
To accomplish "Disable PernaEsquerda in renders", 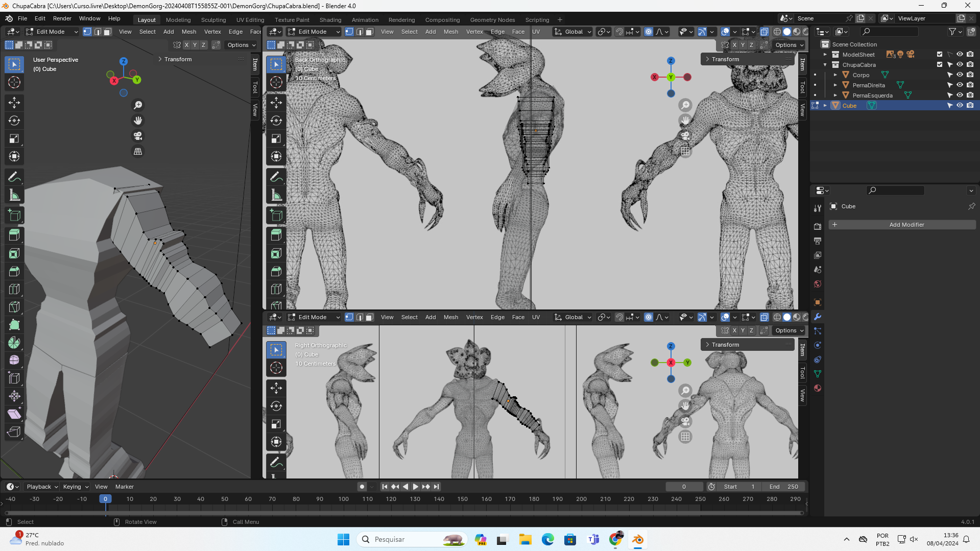I will click(970, 95).
